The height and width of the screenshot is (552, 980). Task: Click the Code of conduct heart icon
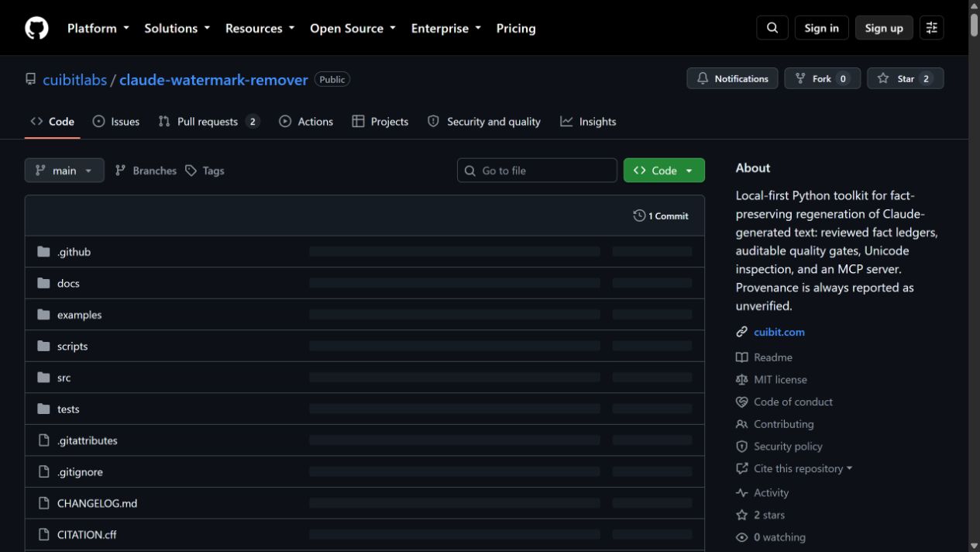coord(741,402)
